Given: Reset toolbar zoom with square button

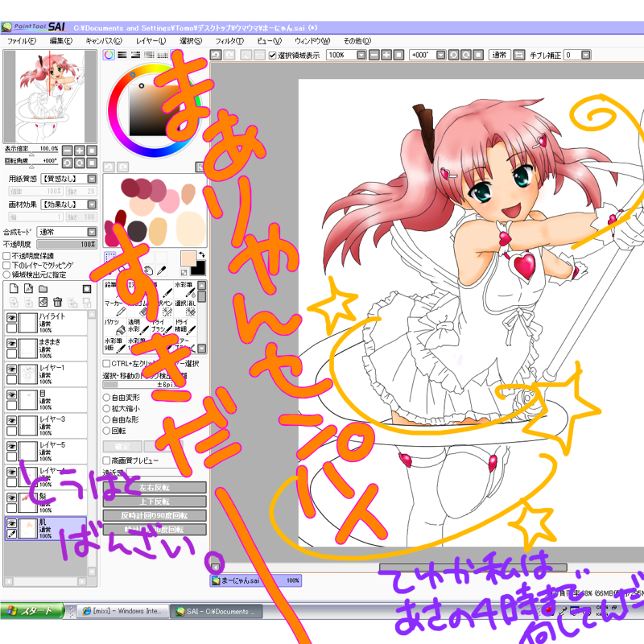Looking at the screenshot, I should click(398, 55).
